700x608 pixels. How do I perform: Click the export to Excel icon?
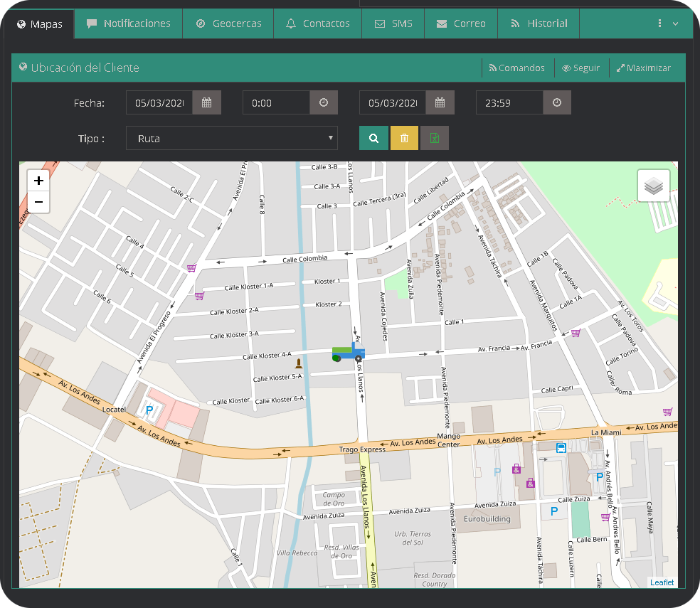pyautogui.click(x=434, y=137)
